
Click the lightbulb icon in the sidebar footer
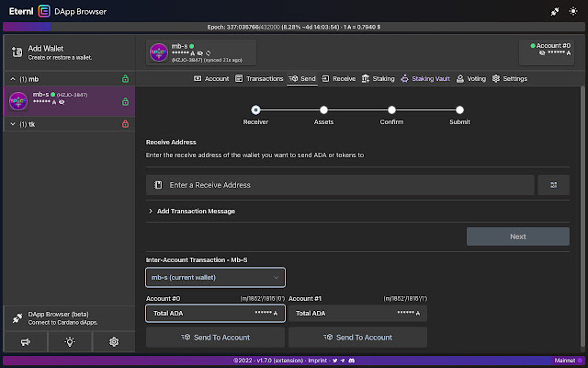70,341
